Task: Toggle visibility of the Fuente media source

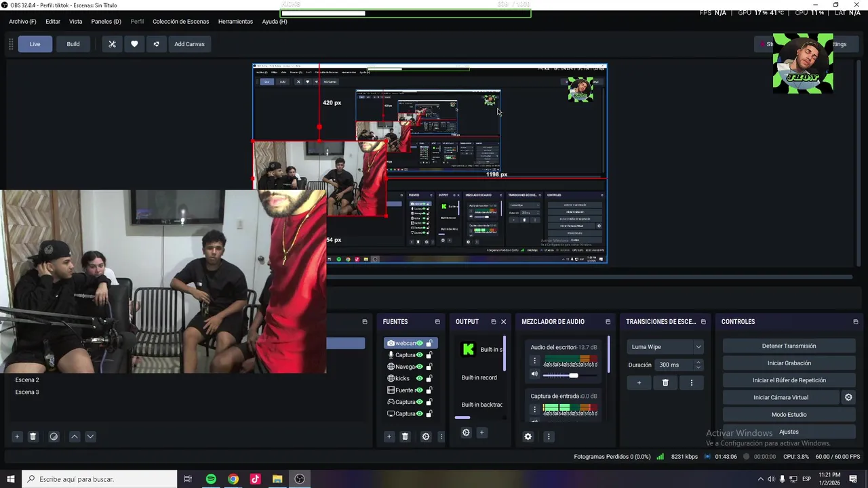Action: (420, 390)
